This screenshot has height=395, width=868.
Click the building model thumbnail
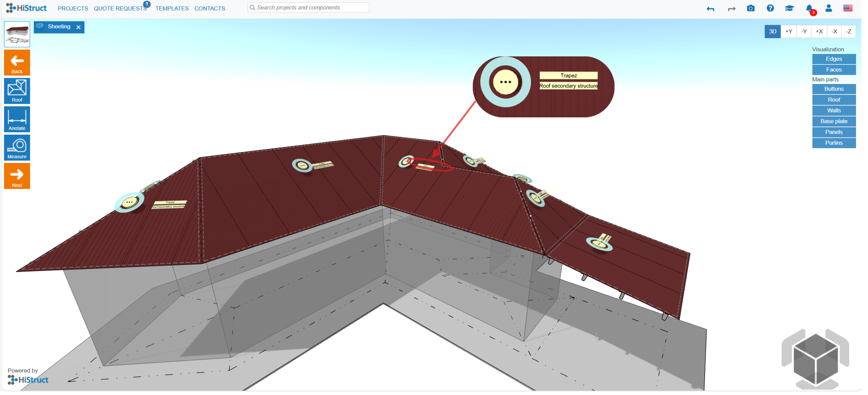point(17,34)
